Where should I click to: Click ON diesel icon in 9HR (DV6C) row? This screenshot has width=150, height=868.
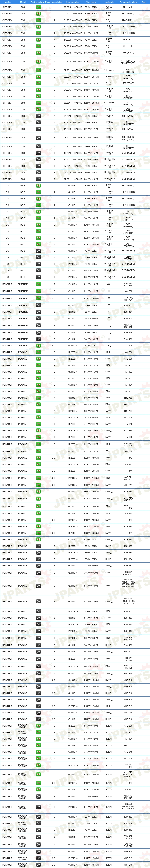coord(38,129)
